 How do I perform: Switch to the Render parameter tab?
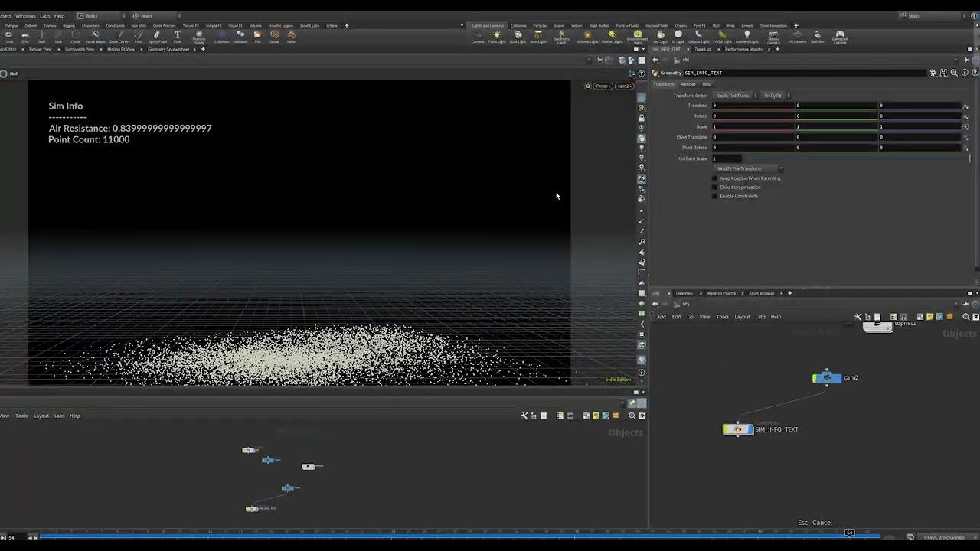pyautogui.click(x=688, y=84)
